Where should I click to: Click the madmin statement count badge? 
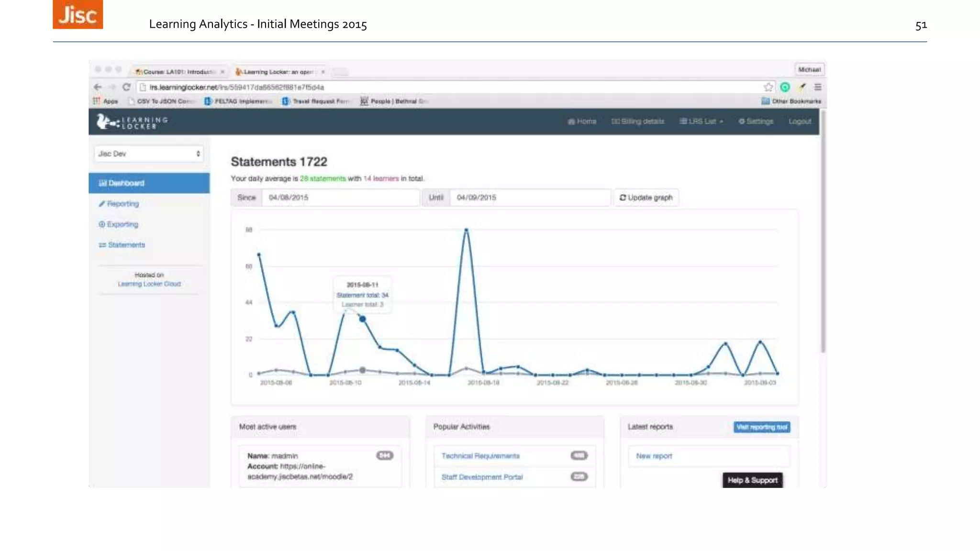tap(385, 455)
